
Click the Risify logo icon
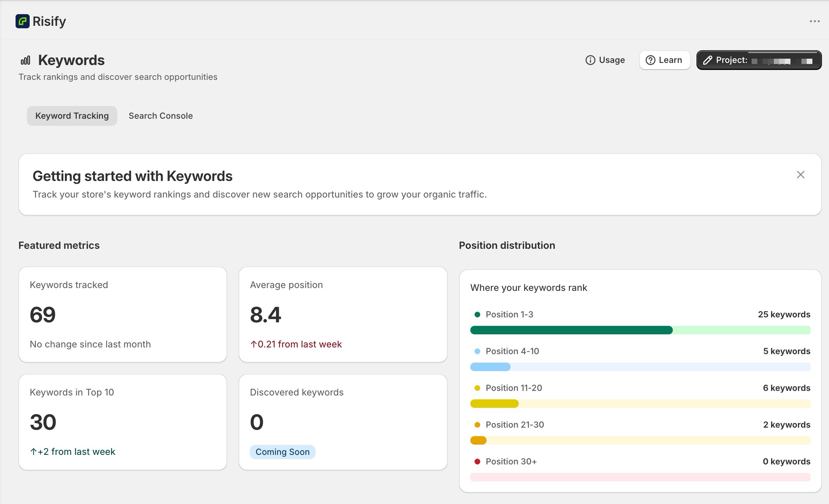click(22, 21)
